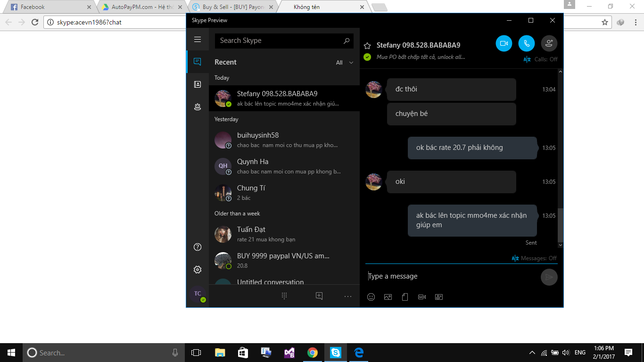644x362 pixels.
Task: Toggle call translation Calls: Off
Action: 540,59
